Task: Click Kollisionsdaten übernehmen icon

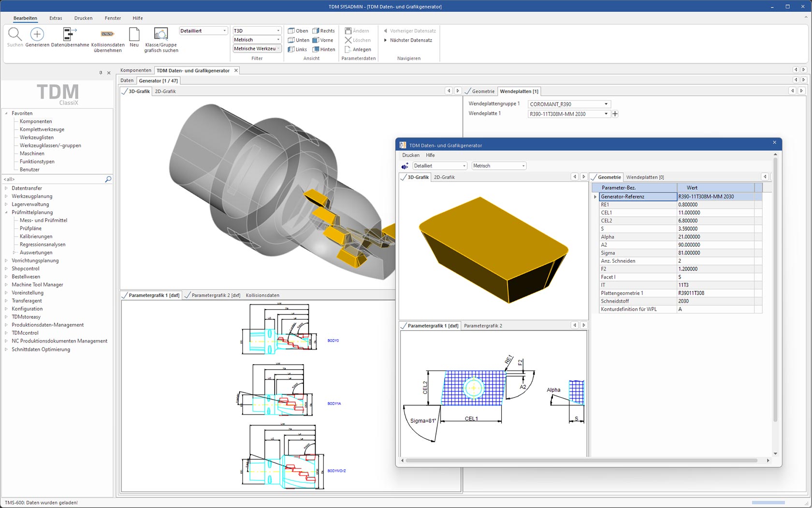Action: tap(107, 34)
